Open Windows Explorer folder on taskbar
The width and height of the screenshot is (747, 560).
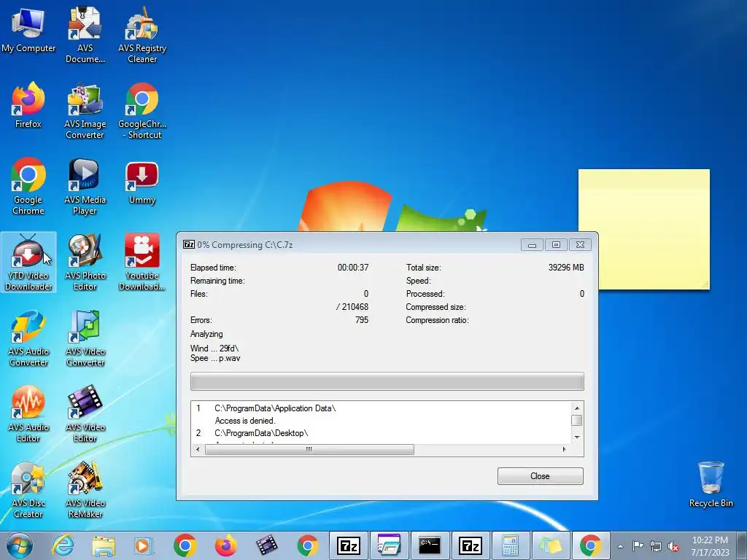pyautogui.click(x=104, y=545)
